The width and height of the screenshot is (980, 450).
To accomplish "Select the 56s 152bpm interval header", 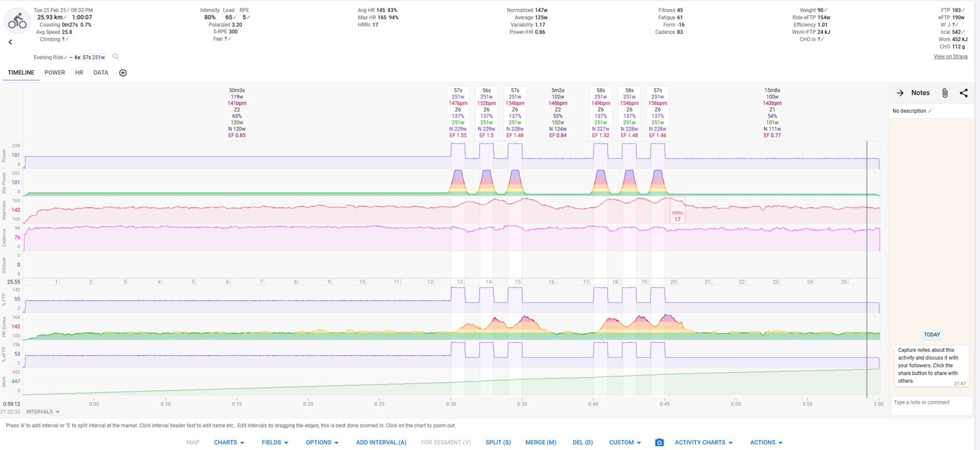I will click(x=487, y=113).
